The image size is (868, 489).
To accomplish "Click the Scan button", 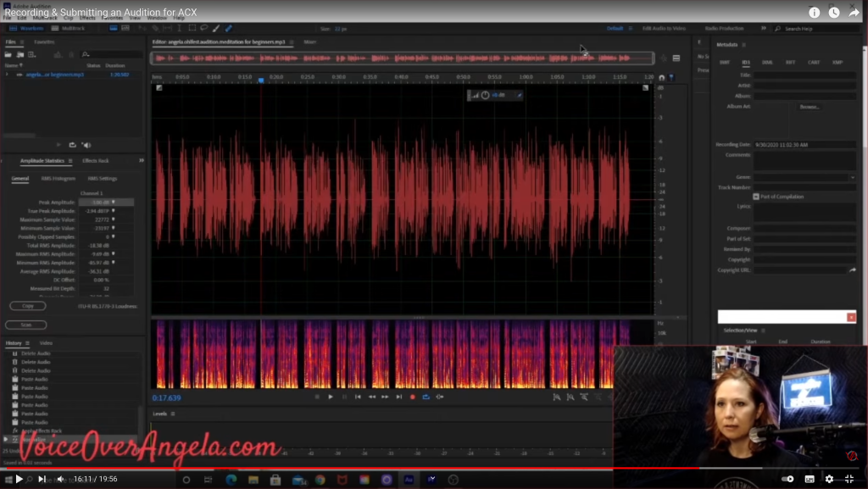I will (26, 325).
